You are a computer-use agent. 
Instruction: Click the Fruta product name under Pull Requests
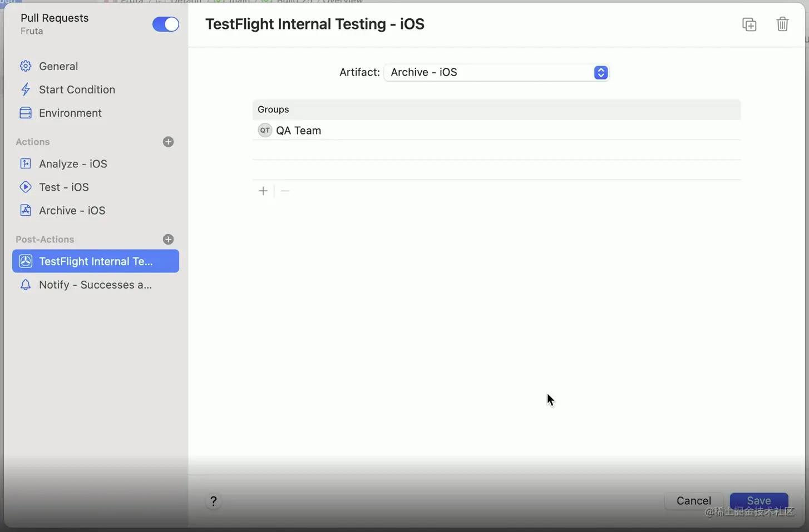tap(32, 31)
